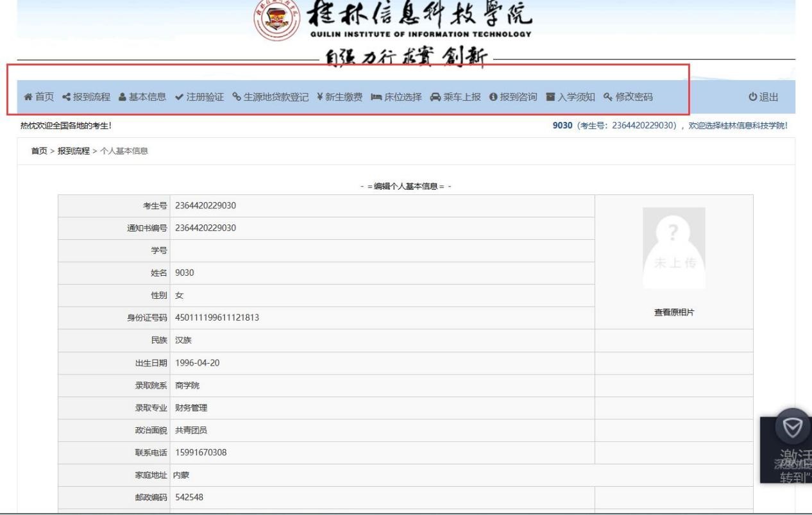Viewport: 812px width, 515px height.
Task: Click the checkmark icon beside 注册验证
Action: click(x=179, y=97)
